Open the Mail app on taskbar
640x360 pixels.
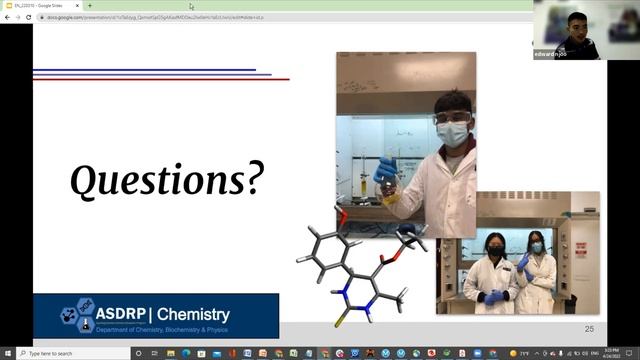tap(217, 353)
